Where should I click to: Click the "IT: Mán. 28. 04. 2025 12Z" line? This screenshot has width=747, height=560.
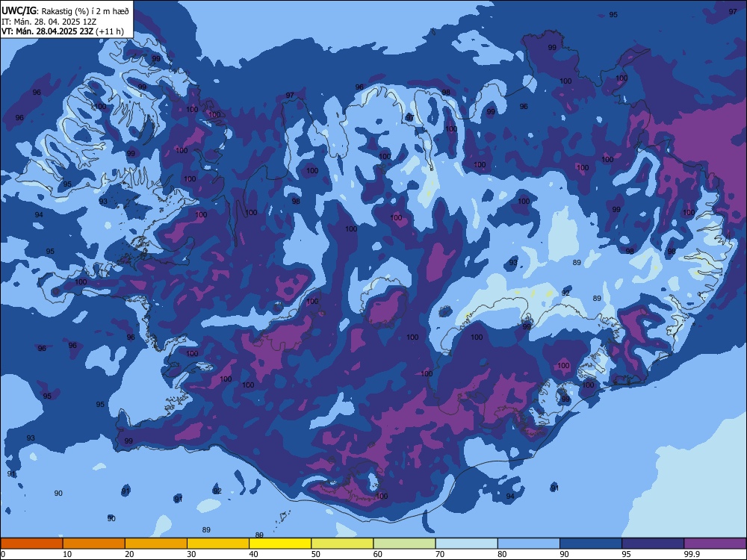point(49,22)
